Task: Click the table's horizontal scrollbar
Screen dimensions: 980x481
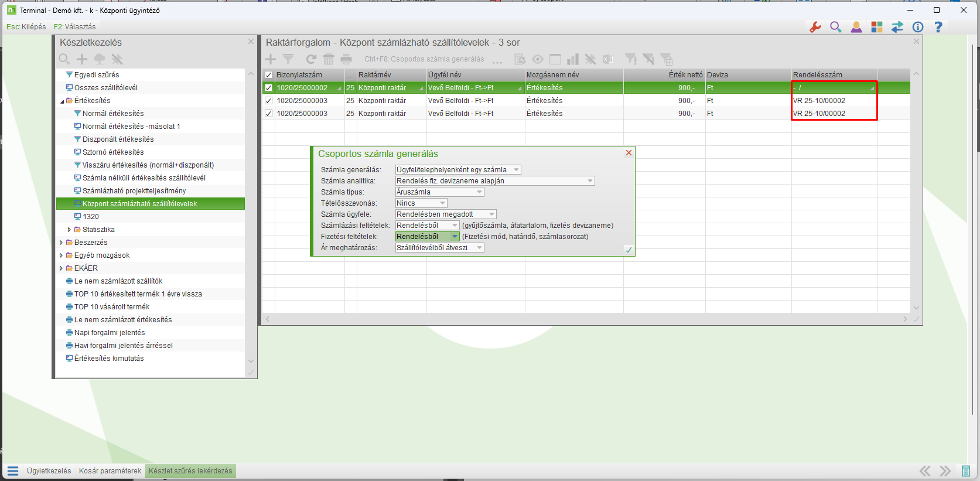Action: [586, 319]
